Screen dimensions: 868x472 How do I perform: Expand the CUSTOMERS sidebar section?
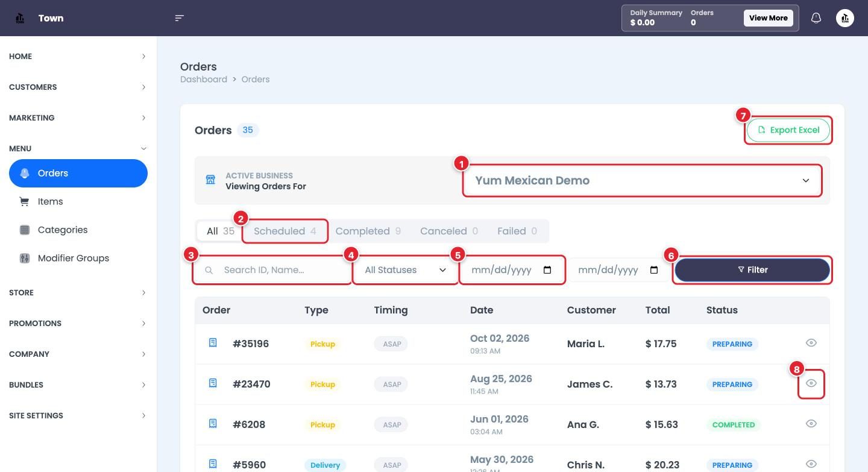78,87
